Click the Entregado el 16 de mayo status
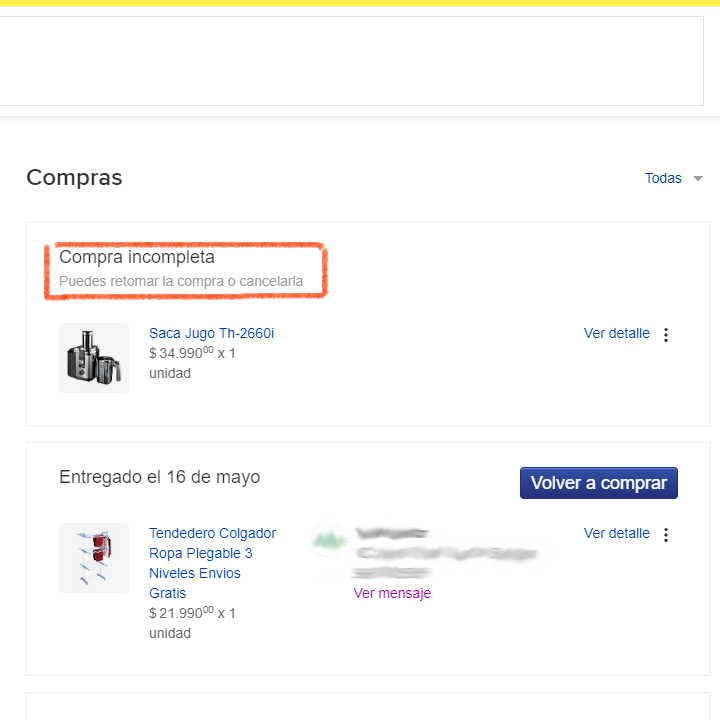Image resolution: width=720 pixels, height=720 pixels. 159,477
